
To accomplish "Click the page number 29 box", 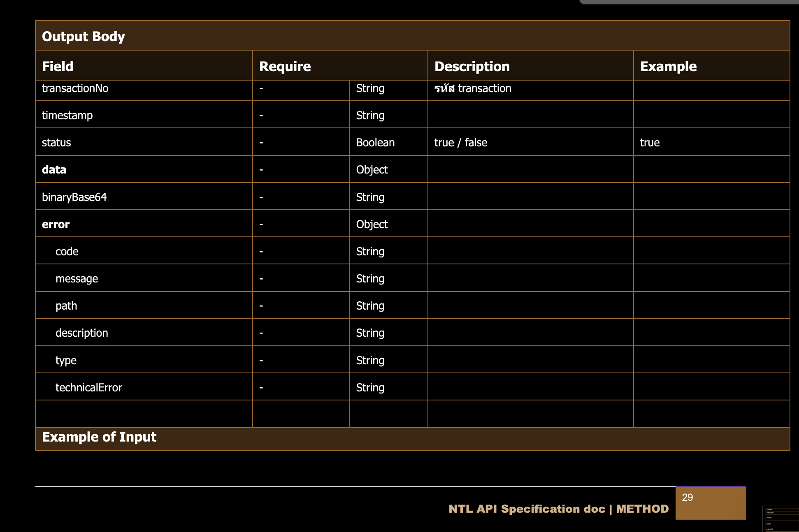I will coord(711,503).
